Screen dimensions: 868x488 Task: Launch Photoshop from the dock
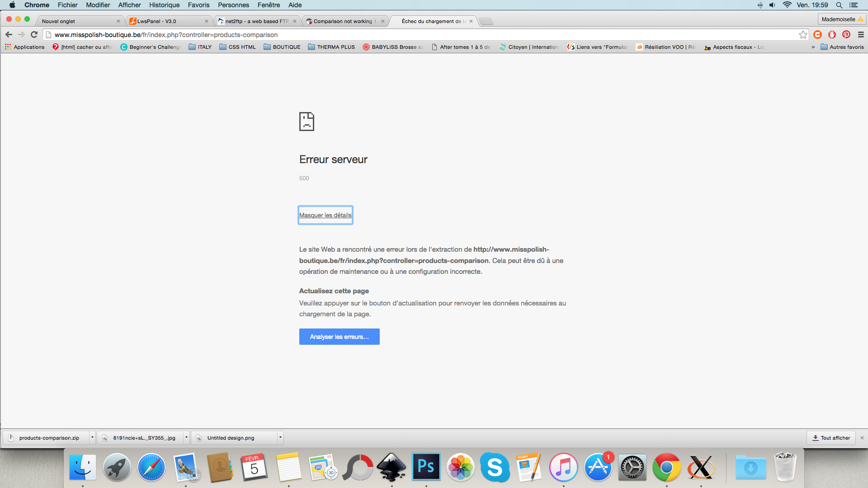[426, 467]
